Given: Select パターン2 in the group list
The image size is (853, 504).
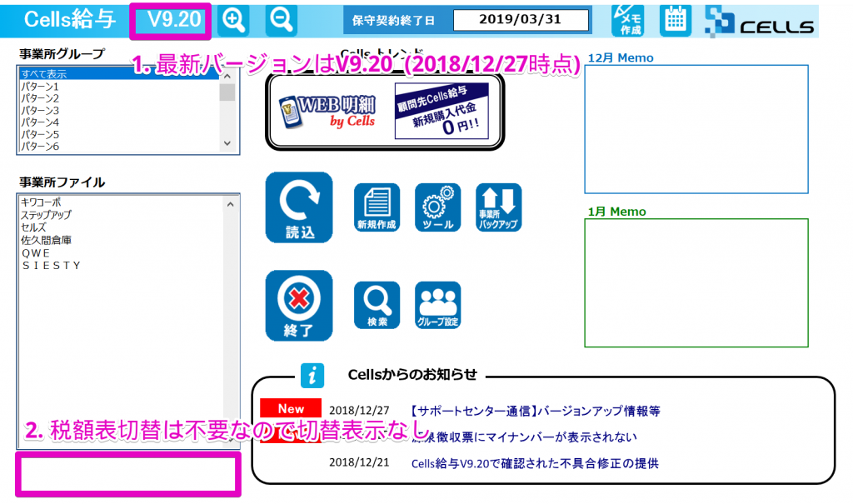Looking at the screenshot, I should [120, 98].
